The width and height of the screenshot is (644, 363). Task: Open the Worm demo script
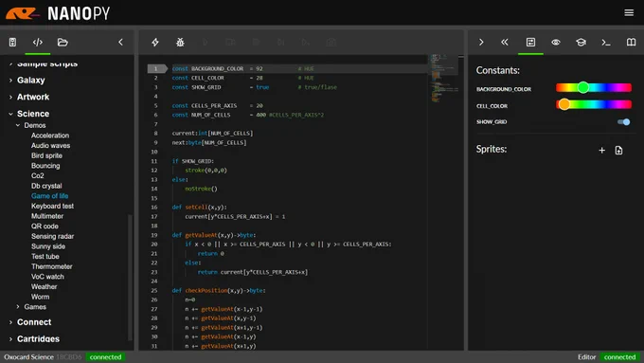(x=40, y=297)
